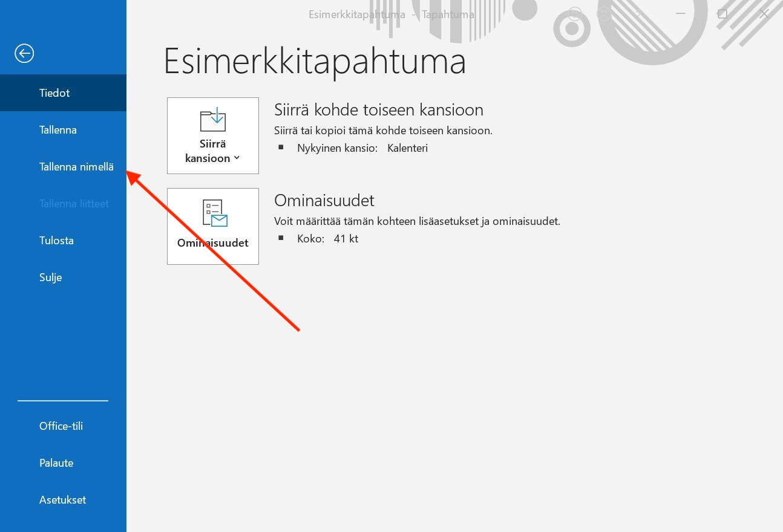783x532 pixels.
Task: Open the Tulosta print page
Action: 56,241
